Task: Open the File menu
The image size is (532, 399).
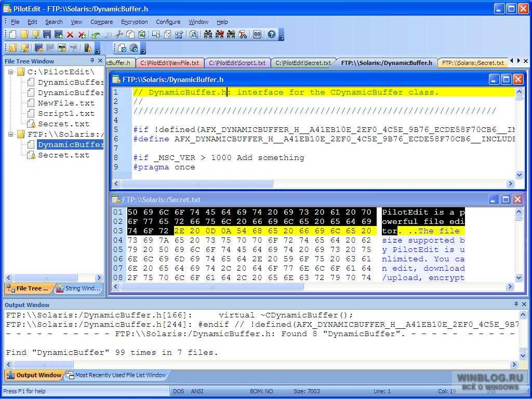Action: [x=15, y=22]
